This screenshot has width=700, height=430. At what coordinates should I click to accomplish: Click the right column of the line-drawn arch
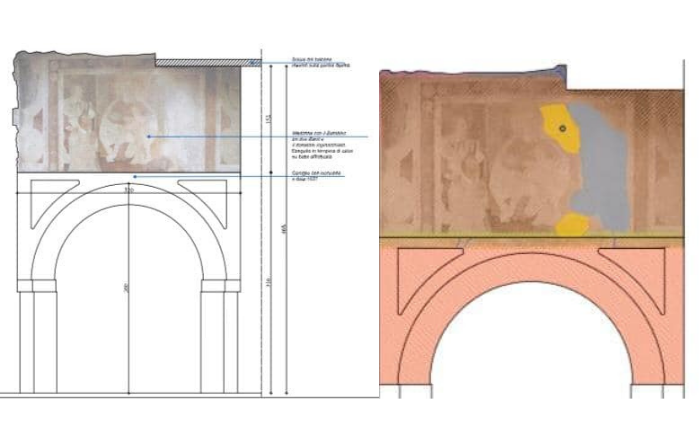tap(219, 342)
